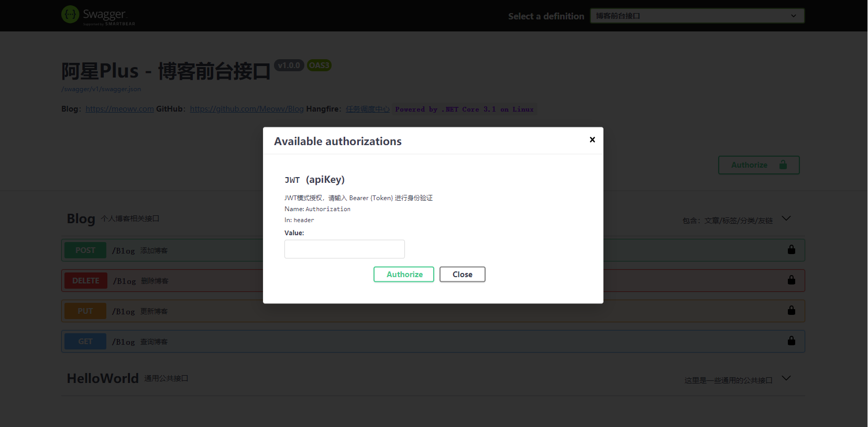Click the v1.0.0 version badge
The image size is (868, 427).
click(x=289, y=65)
